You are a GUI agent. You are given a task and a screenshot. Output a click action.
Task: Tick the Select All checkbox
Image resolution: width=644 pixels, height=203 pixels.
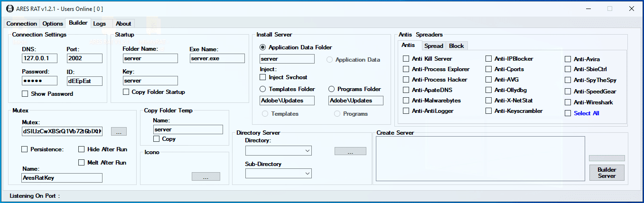click(582, 113)
